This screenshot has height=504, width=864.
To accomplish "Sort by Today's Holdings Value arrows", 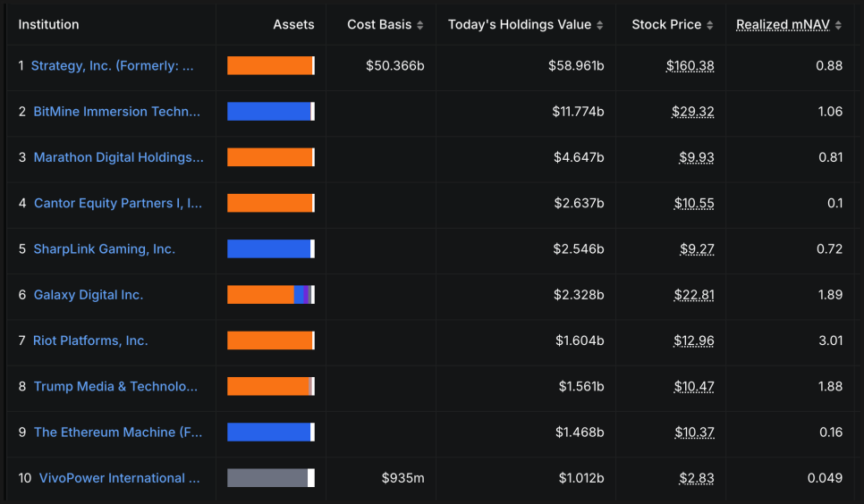I will [x=600, y=25].
